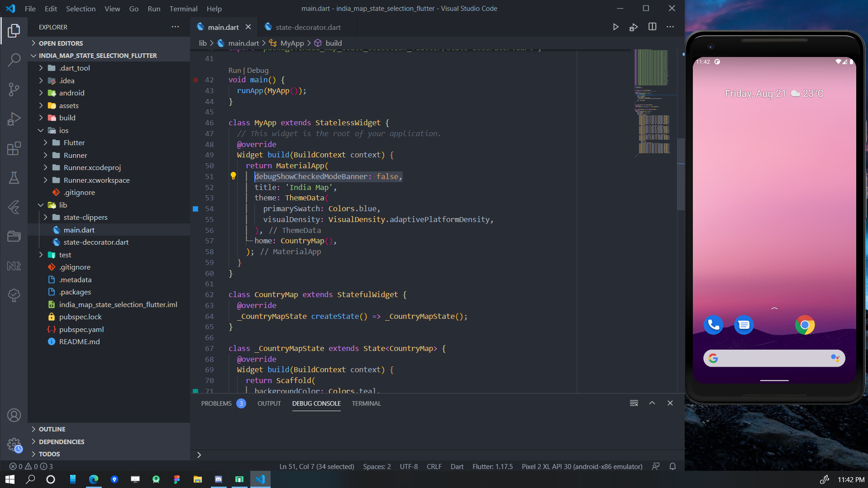The width and height of the screenshot is (868, 488).
Task: Open the Terminal menu
Action: (x=183, y=9)
